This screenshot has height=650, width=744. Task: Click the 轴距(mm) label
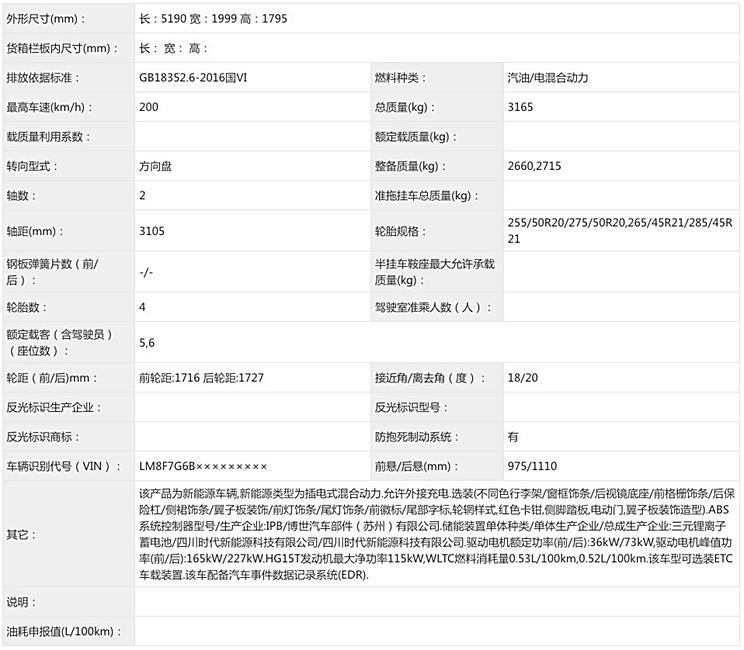35,232
